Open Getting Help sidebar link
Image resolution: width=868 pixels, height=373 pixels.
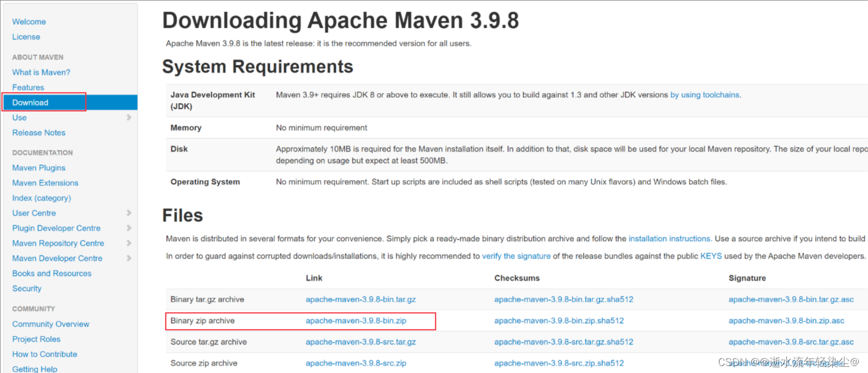click(x=35, y=369)
